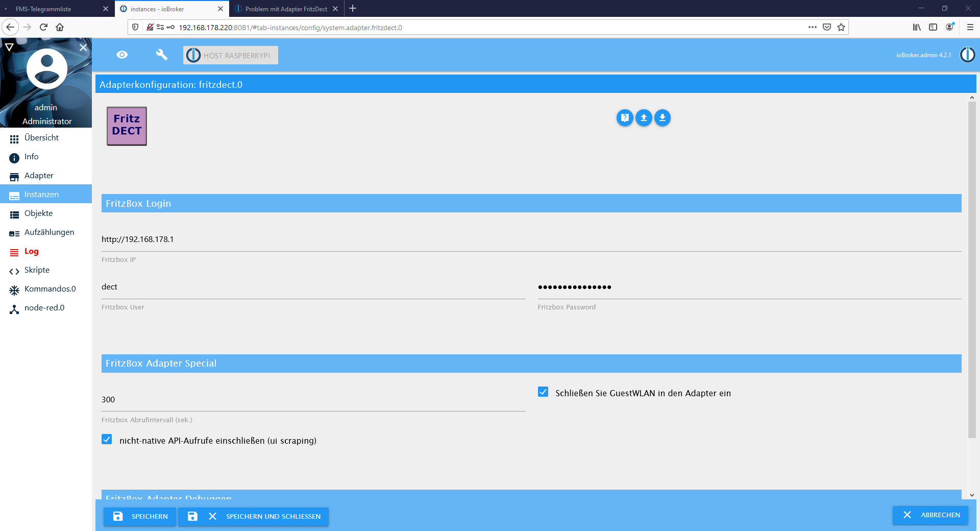Click the site permissions icon in address bar
The width and height of the screenshot is (980, 531).
(160, 27)
